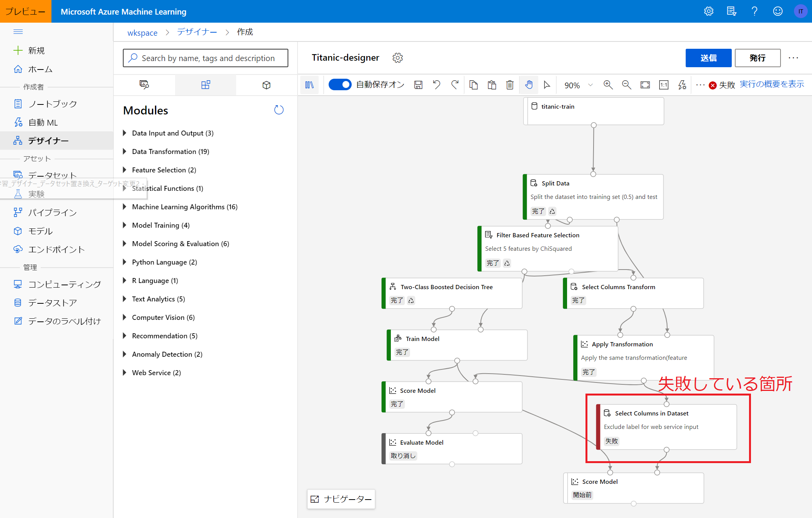Switch to the Select cursor tool
812x518 pixels.
(547, 85)
